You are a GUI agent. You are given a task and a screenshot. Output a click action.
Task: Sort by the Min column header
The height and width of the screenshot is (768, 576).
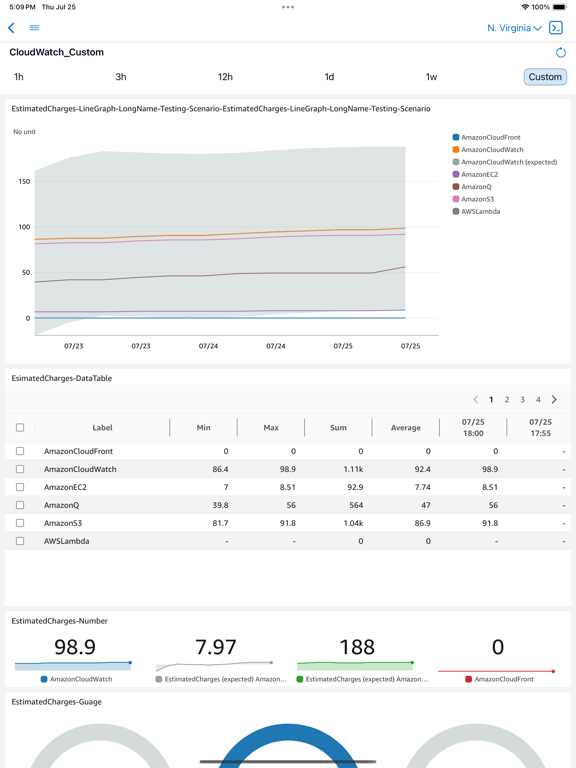(x=204, y=428)
